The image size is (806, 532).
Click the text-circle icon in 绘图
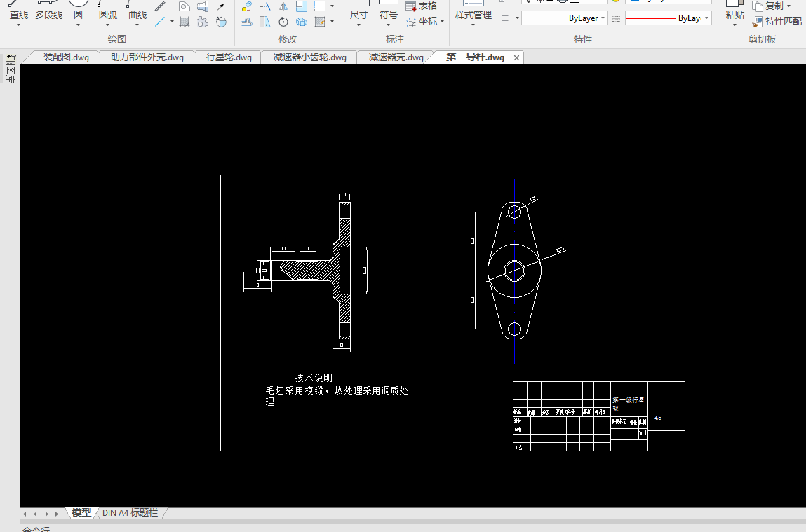coord(221,22)
